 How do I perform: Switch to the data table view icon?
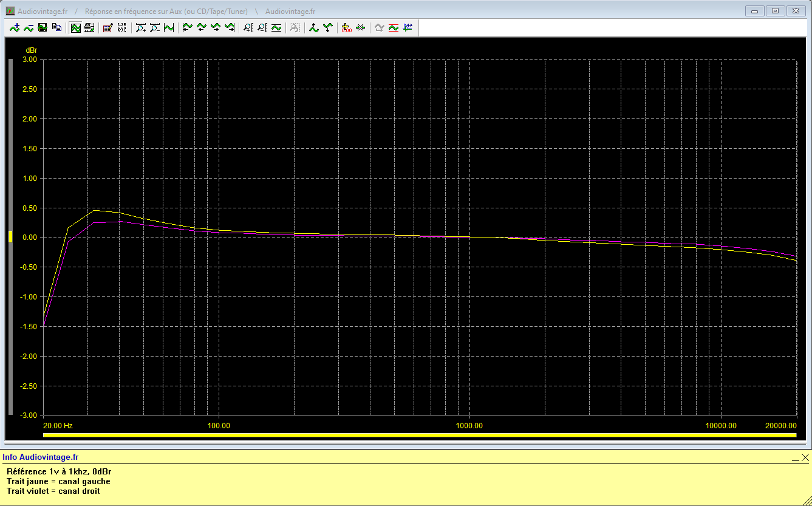pos(90,27)
